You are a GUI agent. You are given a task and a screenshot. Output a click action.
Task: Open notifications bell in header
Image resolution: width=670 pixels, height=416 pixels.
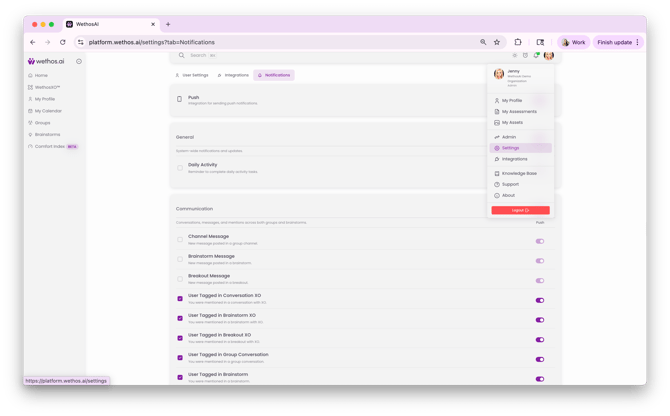coord(536,56)
